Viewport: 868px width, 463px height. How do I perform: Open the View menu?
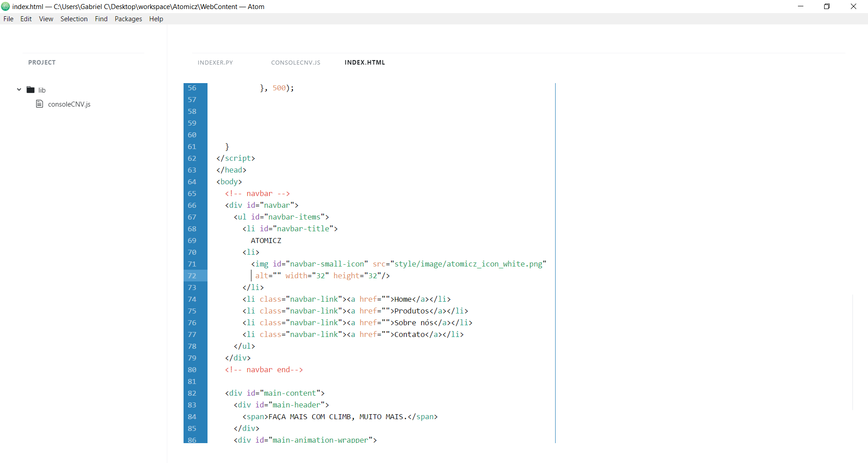pyautogui.click(x=46, y=19)
